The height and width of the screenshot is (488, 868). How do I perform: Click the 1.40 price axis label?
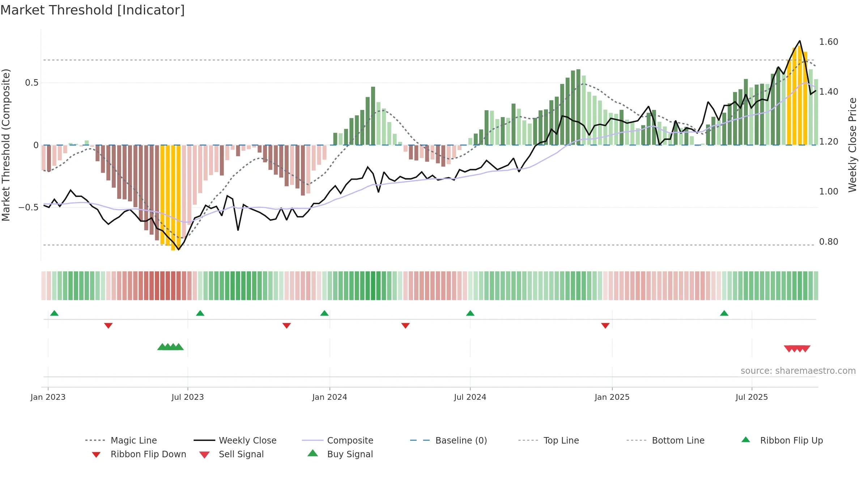coord(829,92)
